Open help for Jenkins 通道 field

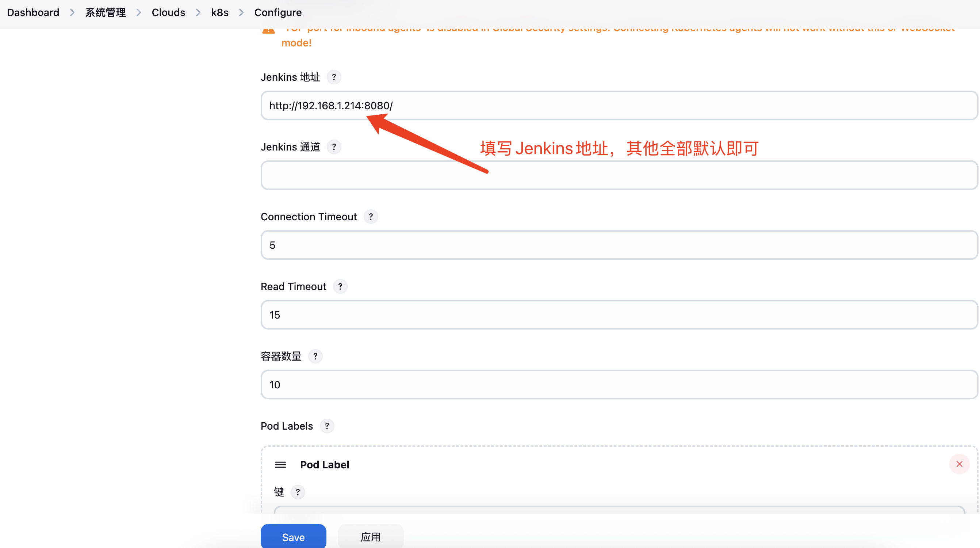click(x=334, y=147)
